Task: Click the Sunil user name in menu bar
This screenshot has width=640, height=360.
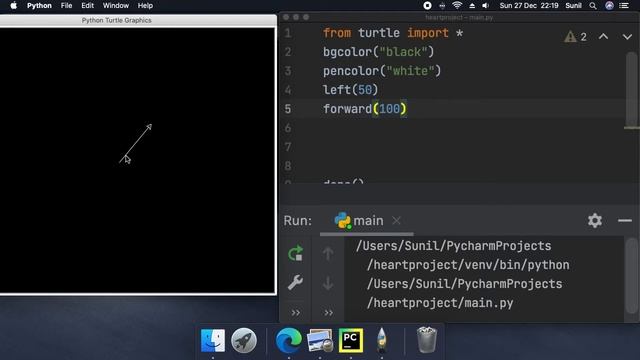Action: [573, 6]
